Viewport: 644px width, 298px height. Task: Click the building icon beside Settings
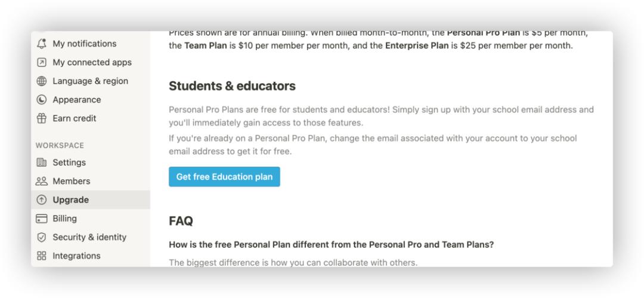tap(42, 162)
